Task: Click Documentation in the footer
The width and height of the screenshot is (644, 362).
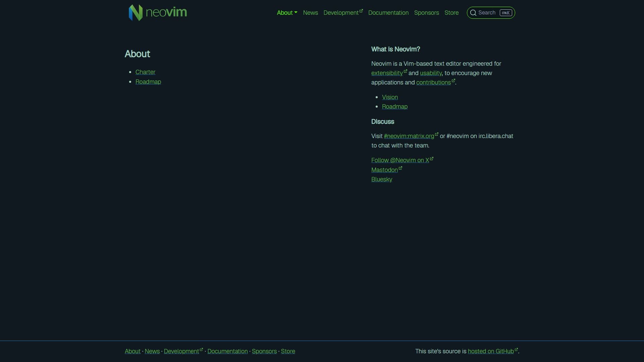Action: [227, 351]
